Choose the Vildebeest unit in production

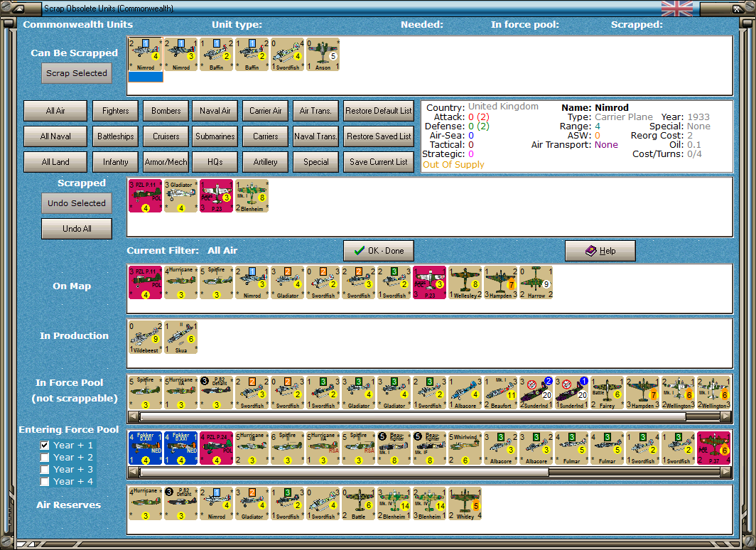145,338
